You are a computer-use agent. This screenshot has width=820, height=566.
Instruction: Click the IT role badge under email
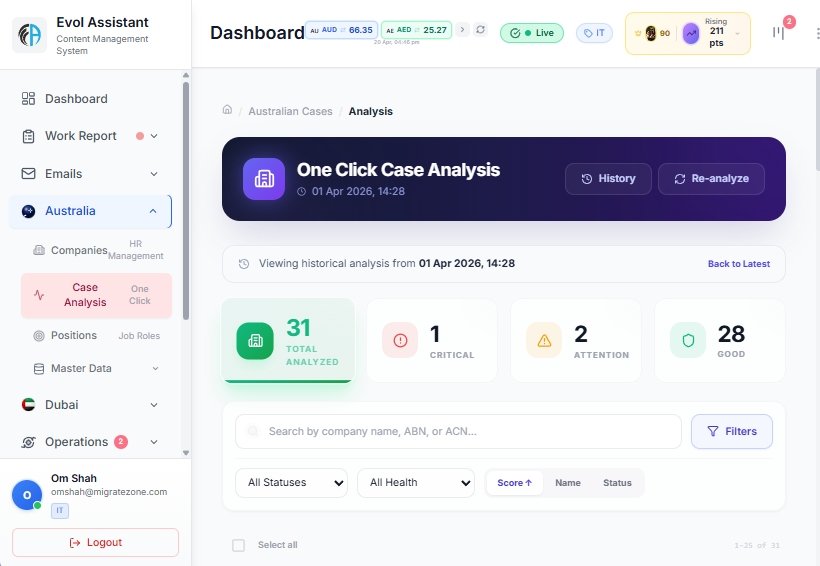60,511
